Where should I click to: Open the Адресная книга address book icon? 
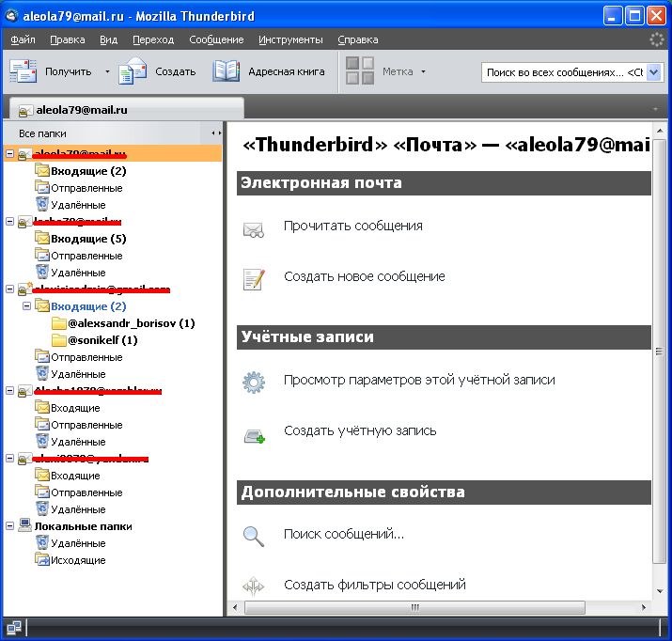point(227,71)
